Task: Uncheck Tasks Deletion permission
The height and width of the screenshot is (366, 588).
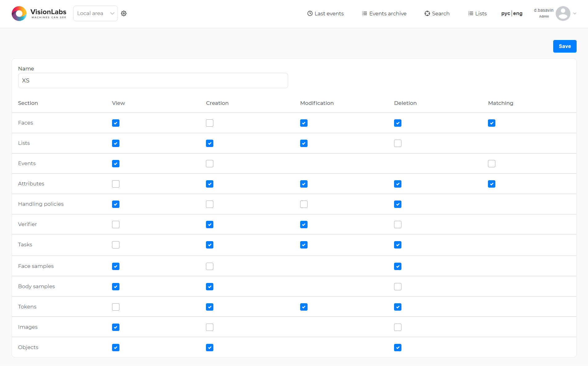Action: point(398,245)
